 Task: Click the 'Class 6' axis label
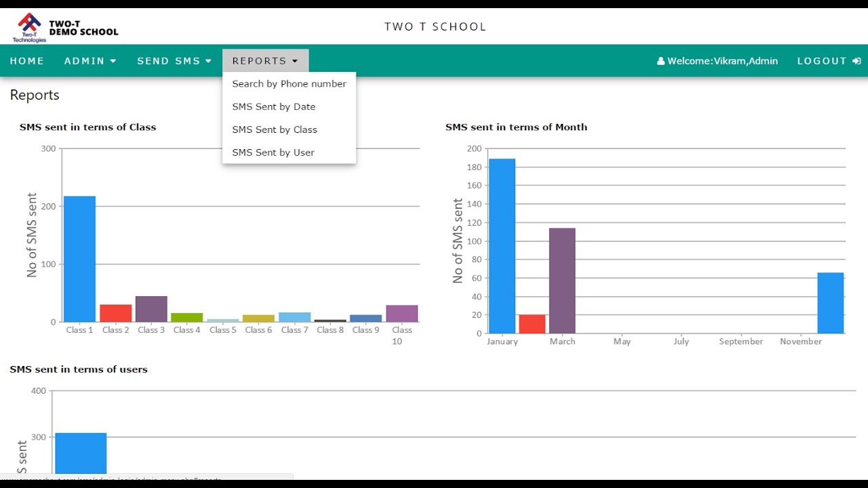258,330
